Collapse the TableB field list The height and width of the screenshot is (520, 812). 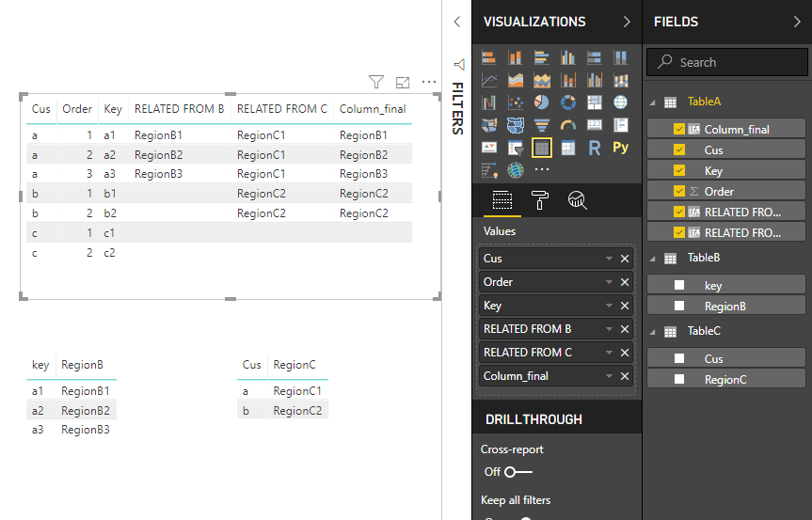652,259
